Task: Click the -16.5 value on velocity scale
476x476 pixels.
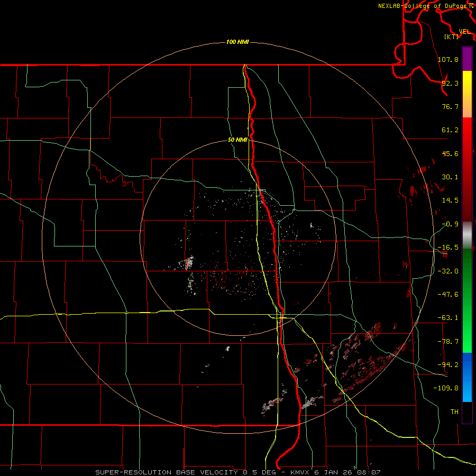Action: tap(448, 248)
